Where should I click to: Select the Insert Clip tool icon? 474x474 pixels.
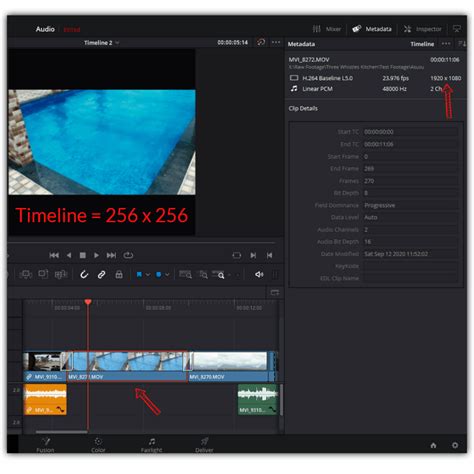[25, 275]
